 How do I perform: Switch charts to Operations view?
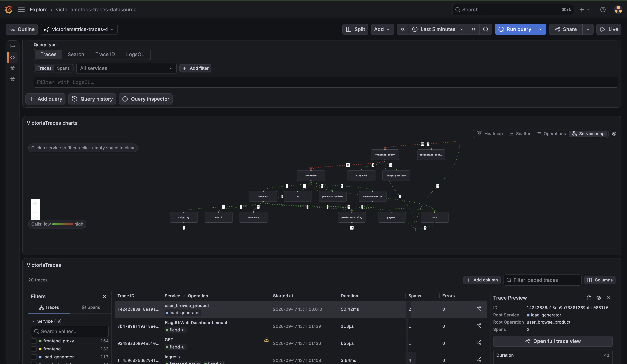[551, 134]
